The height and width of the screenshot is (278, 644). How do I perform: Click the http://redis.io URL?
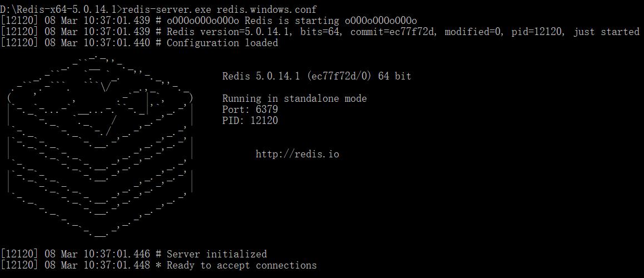click(x=297, y=154)
